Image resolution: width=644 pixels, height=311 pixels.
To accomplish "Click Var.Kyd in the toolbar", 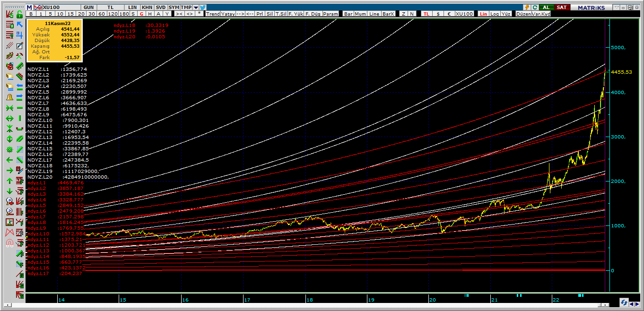I will (541, 14).
